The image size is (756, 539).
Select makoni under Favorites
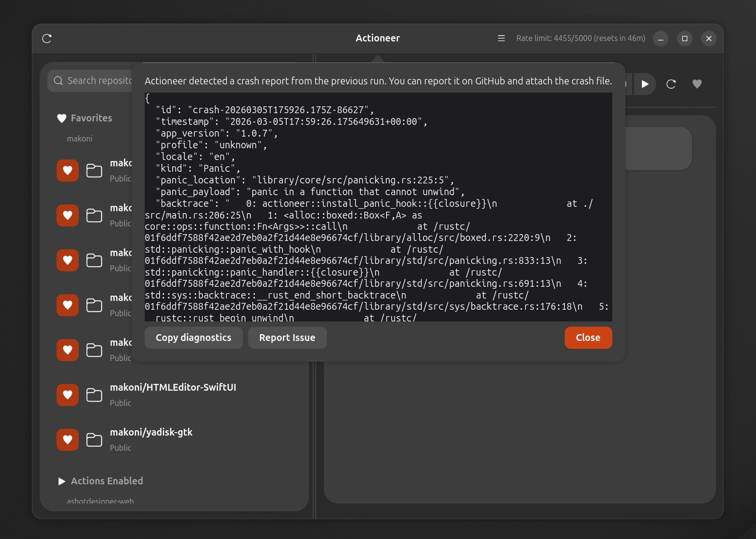coord(80,138)
